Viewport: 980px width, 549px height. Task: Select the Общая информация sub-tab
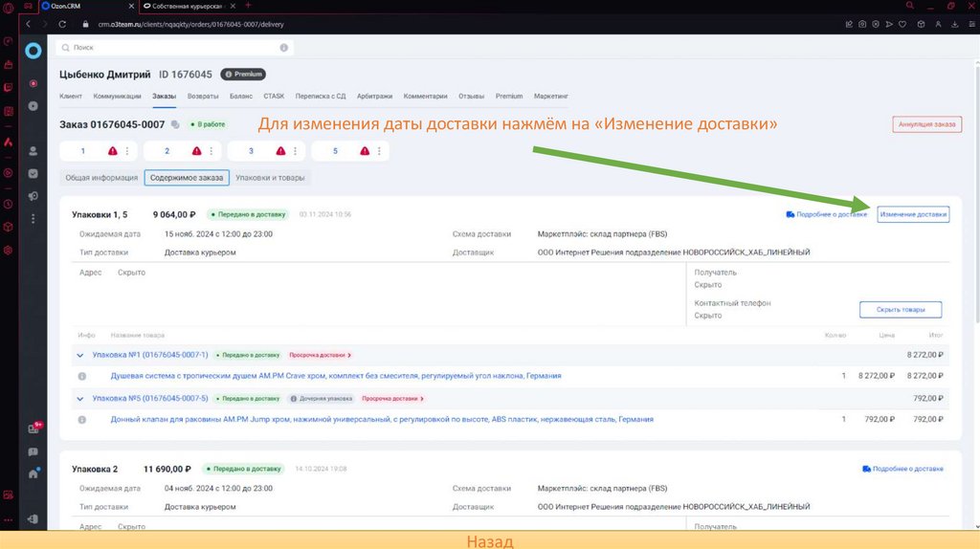pyautogui.click(x=101, y=178)
